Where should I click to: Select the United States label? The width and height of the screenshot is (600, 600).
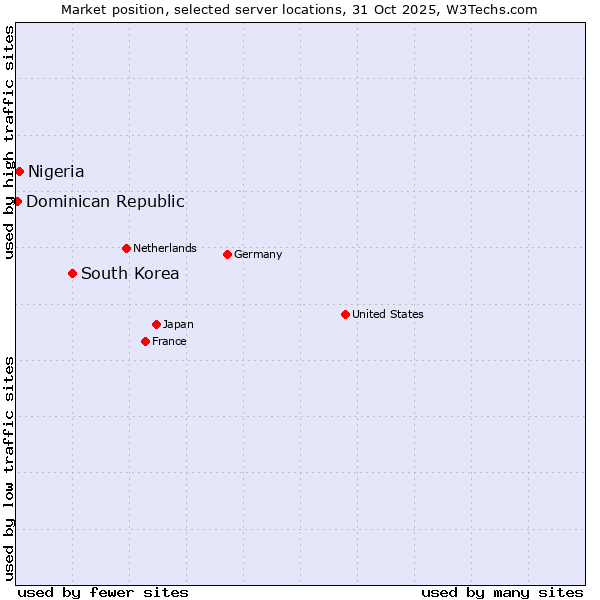[x=388, y=314]
